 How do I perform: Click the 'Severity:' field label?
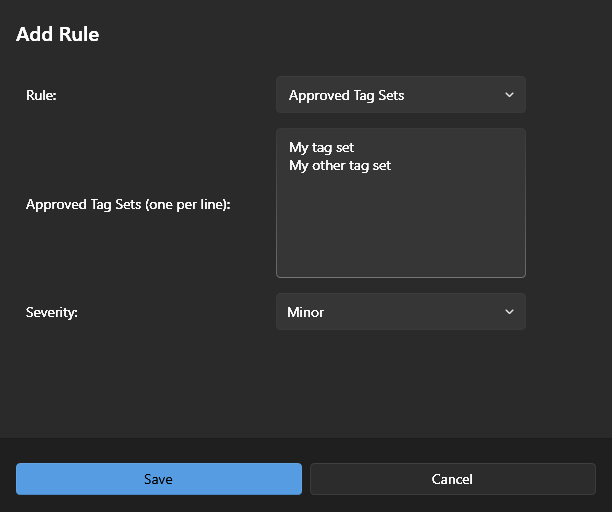tap(52, 312)
